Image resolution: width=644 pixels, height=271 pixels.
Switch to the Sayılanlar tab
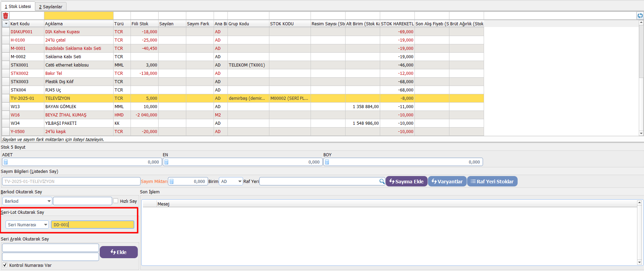(x=51, y=7)
